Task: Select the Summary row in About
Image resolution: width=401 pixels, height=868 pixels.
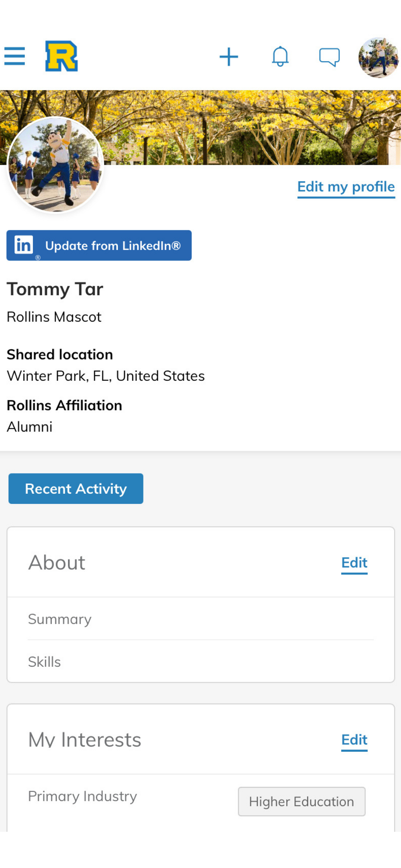Action: (x=200, y=619)
